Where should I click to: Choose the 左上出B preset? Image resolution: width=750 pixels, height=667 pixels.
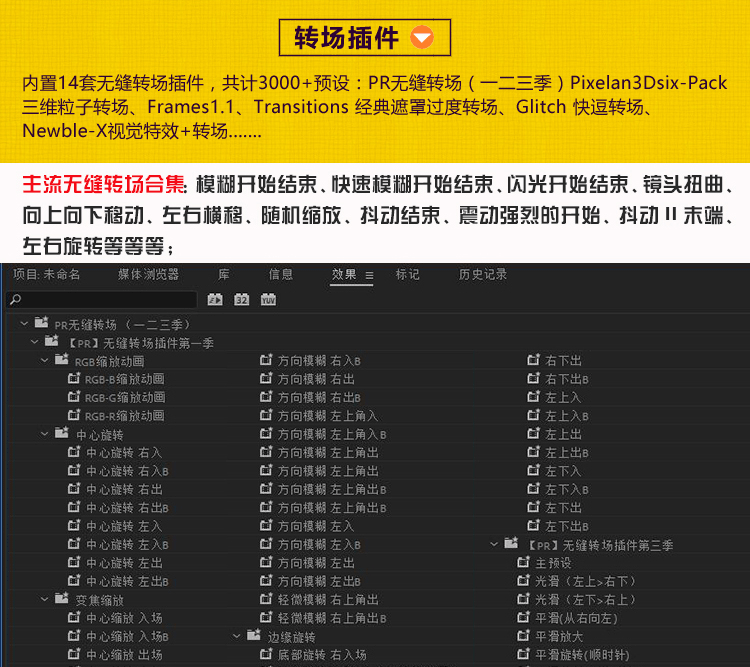coord(567,453)
